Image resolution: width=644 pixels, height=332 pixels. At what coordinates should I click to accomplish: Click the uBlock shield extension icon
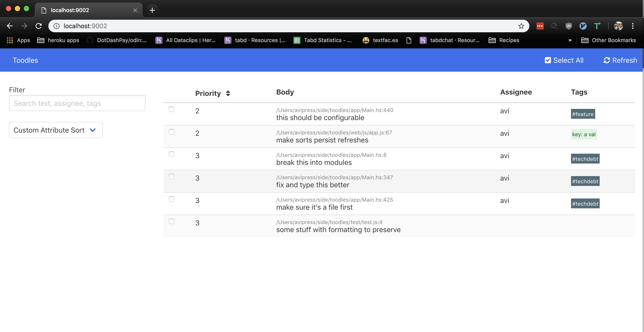tap(569, 26)
